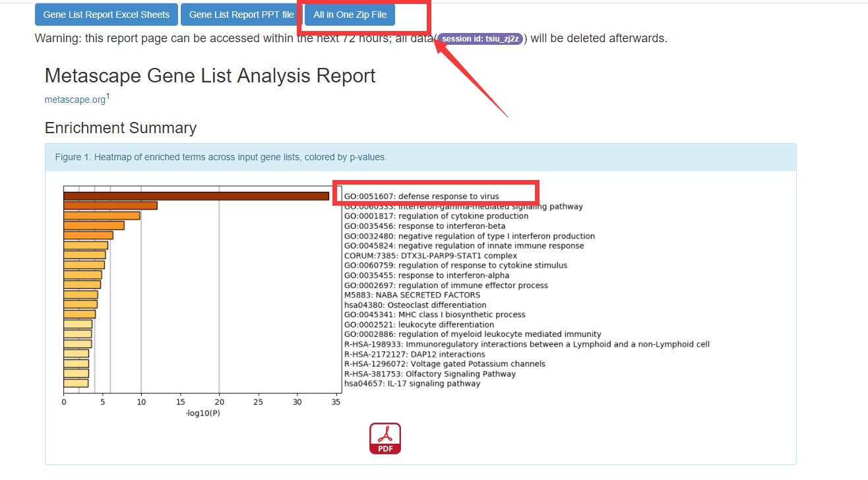The width and height of the screenshot is (868, 480).
Task: Select regulation of myeloid leukocyte mediated immunity
Action: pos(473,334)
